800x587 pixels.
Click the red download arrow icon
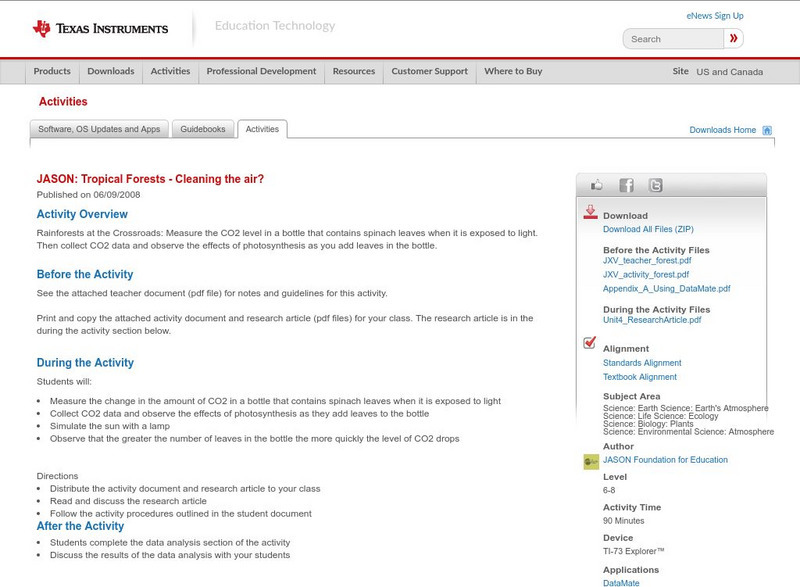coord(590,212)
